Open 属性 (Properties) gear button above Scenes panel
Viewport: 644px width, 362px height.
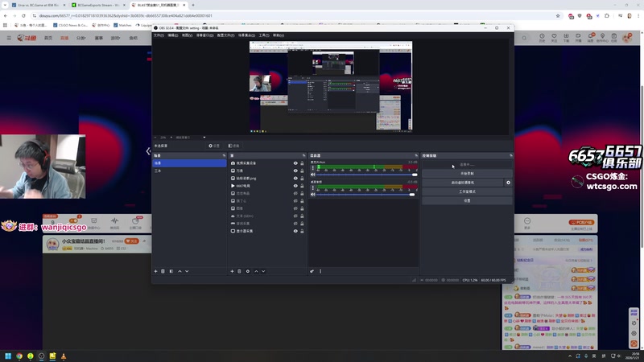(x=214, y=146)
